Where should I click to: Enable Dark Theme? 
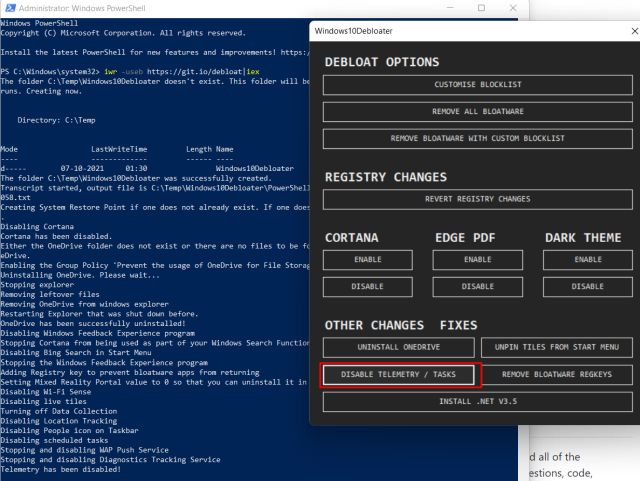click(588, 260)
